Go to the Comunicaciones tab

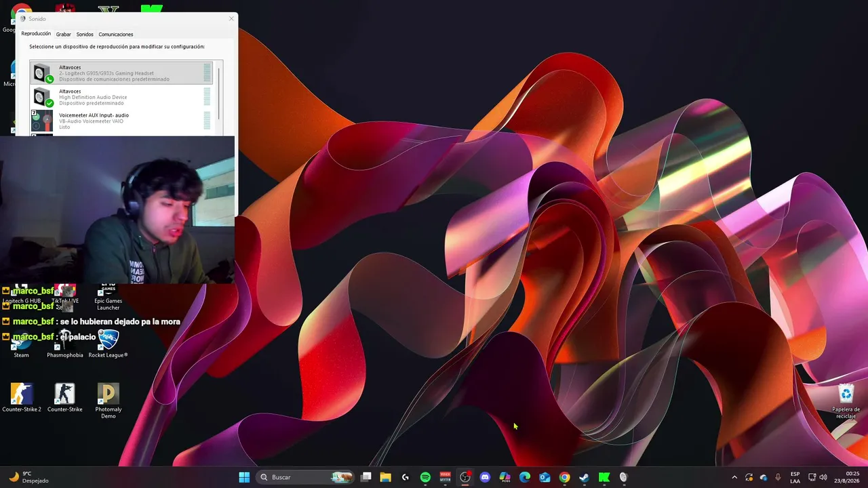(x=116, y=34)
